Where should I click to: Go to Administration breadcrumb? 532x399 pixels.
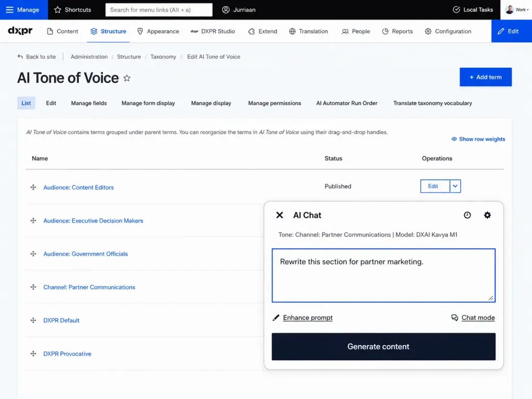(x=89, y=57)
